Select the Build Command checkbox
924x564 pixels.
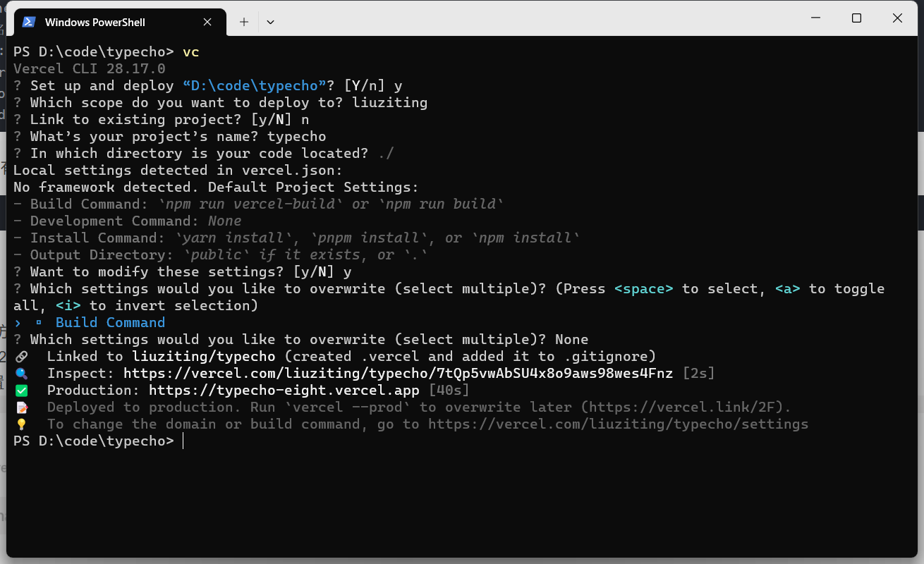coord(39,322)
